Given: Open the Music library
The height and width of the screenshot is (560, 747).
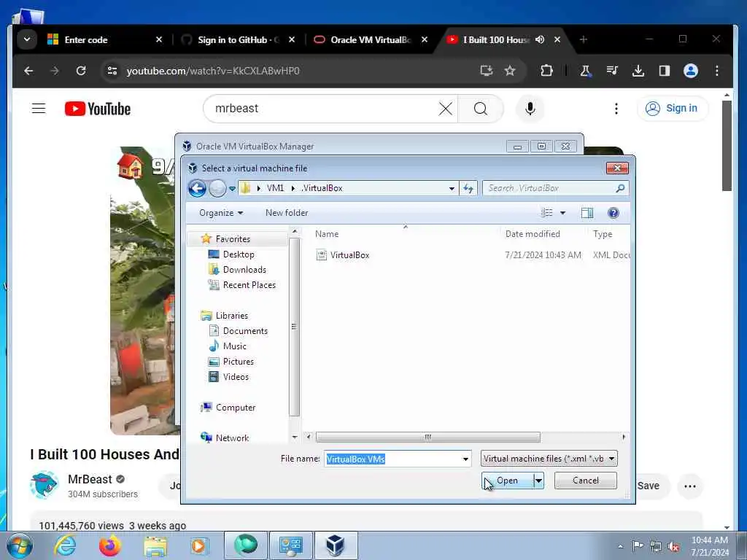Looking at the screenshot, I should tap(234, 346).
